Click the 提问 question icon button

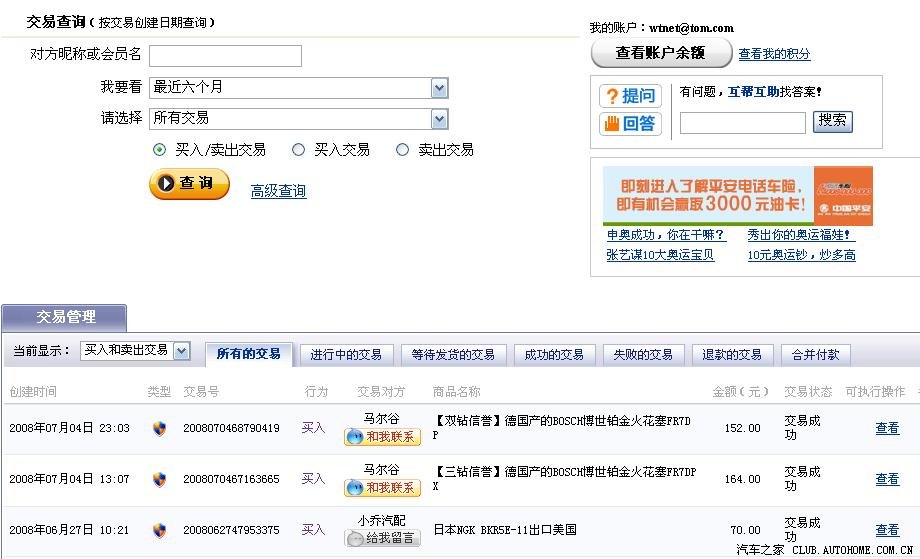(630, 96)
